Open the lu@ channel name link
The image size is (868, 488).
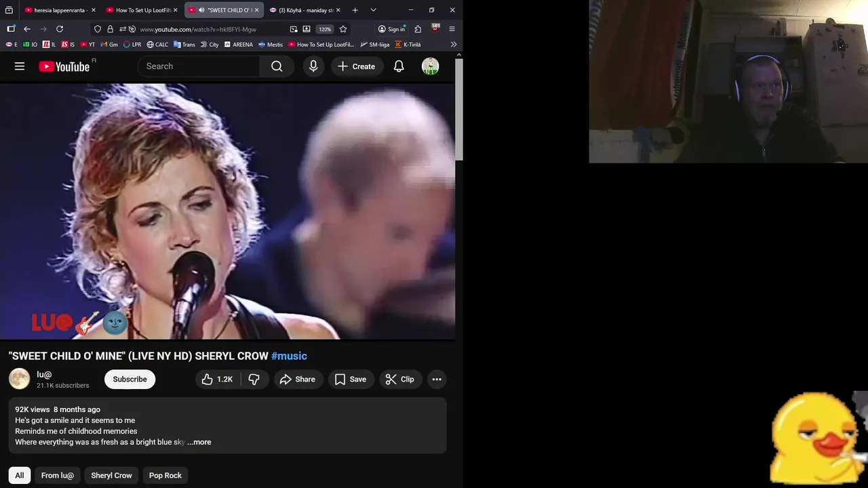coord(44,375)
